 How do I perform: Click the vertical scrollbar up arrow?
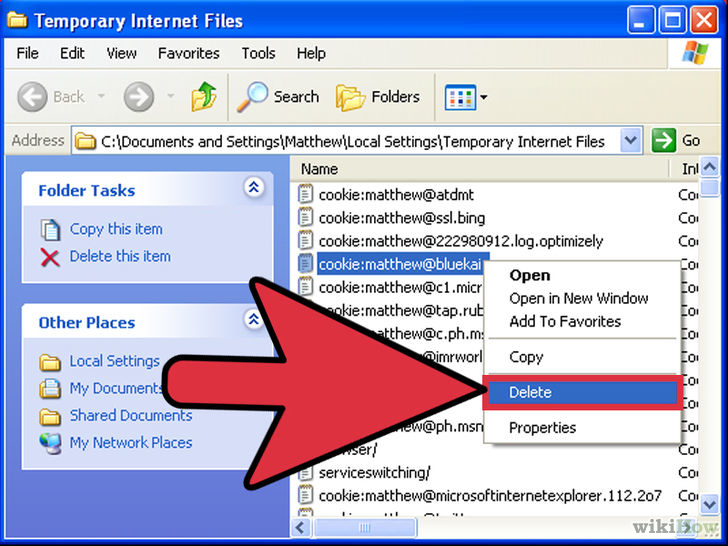pyautogui.click(x=709, y=167)
